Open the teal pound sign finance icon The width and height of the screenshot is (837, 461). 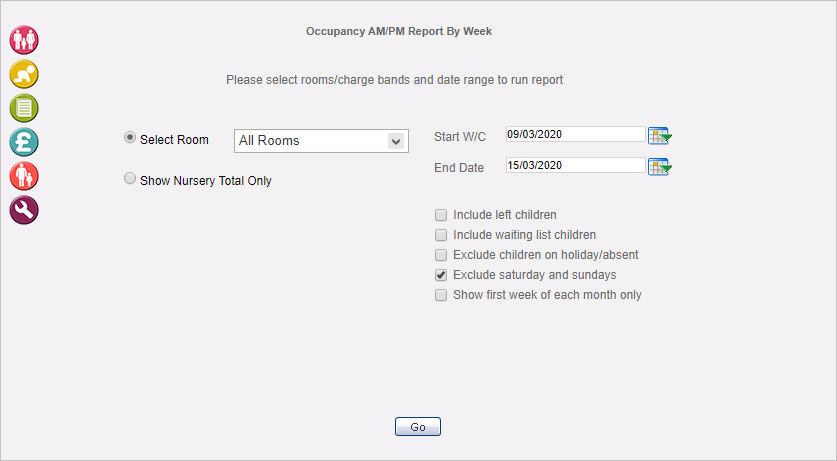click(24, 142)
